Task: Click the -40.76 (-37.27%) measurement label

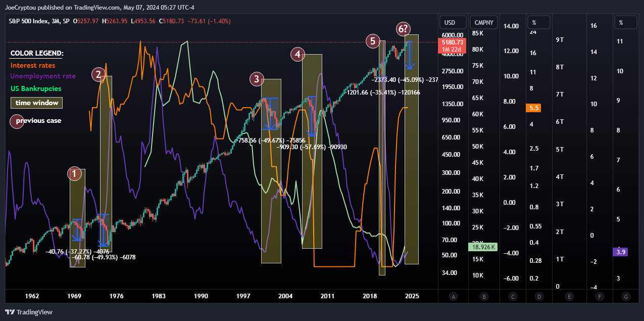Action: pyautogui.click(x=77, y=251)
